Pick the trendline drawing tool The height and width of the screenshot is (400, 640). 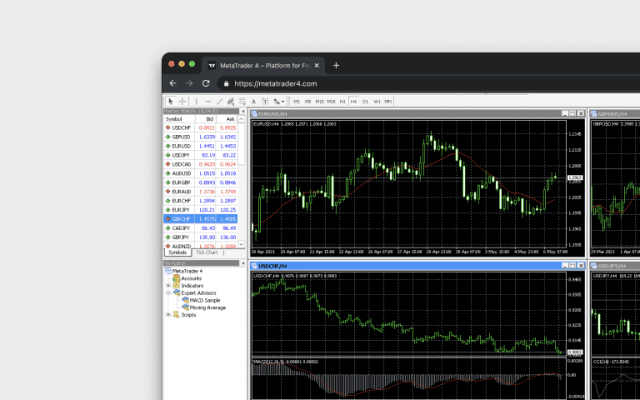[220, 101]
